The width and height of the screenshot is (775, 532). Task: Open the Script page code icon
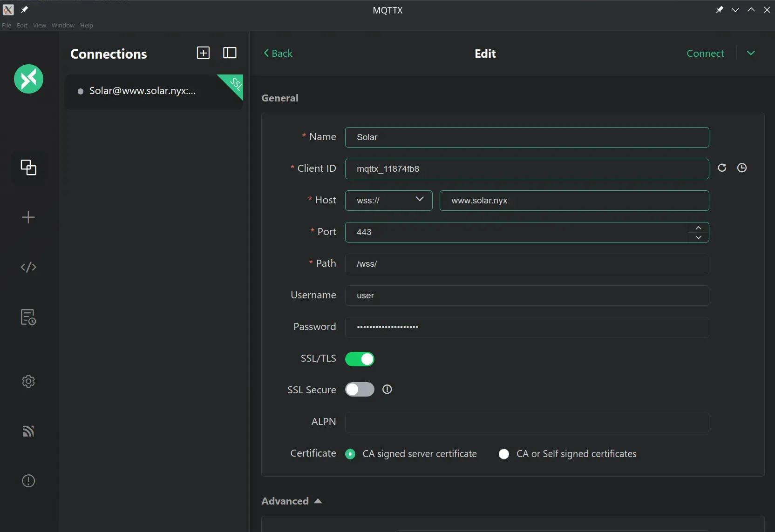(28, 267)
